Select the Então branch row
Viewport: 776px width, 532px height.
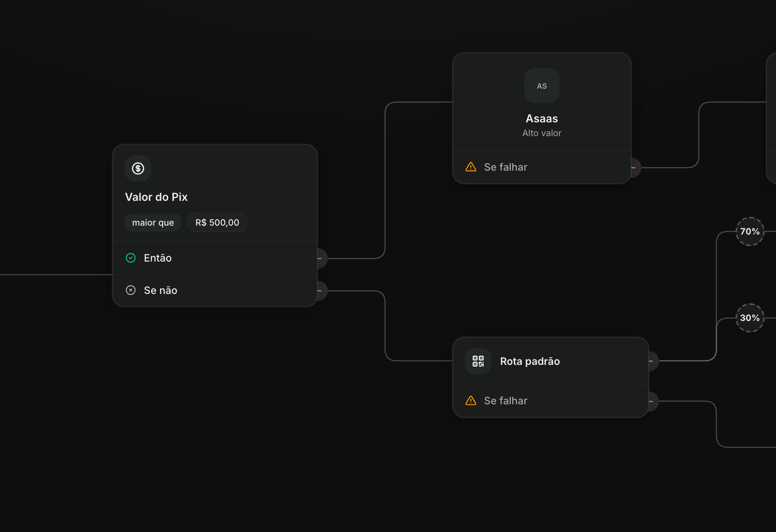tap(215, 258)
